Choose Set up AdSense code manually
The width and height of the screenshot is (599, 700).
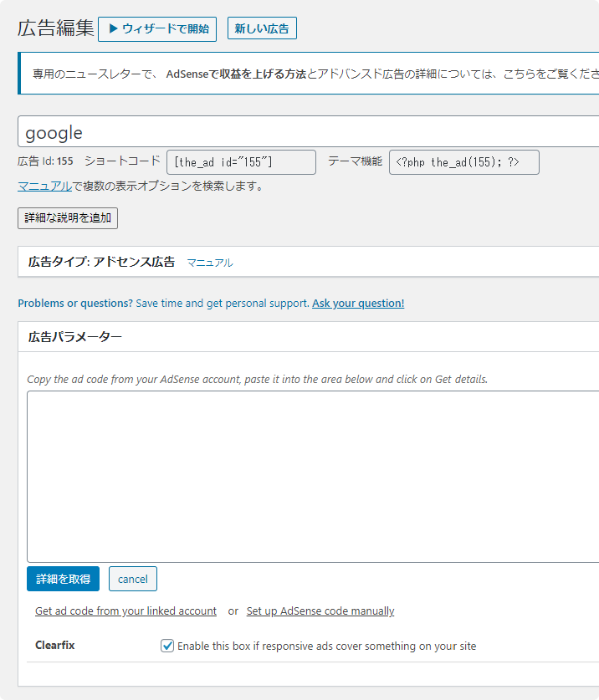[320, 611]
